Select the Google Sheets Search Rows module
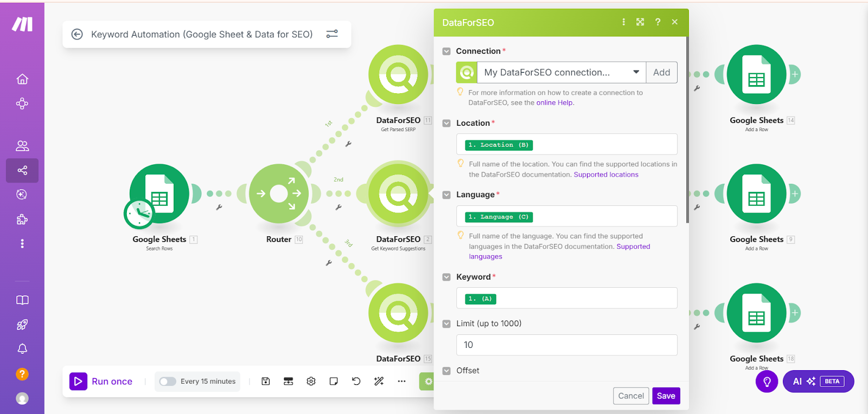 pyautogui.click(x=159, y=193)
